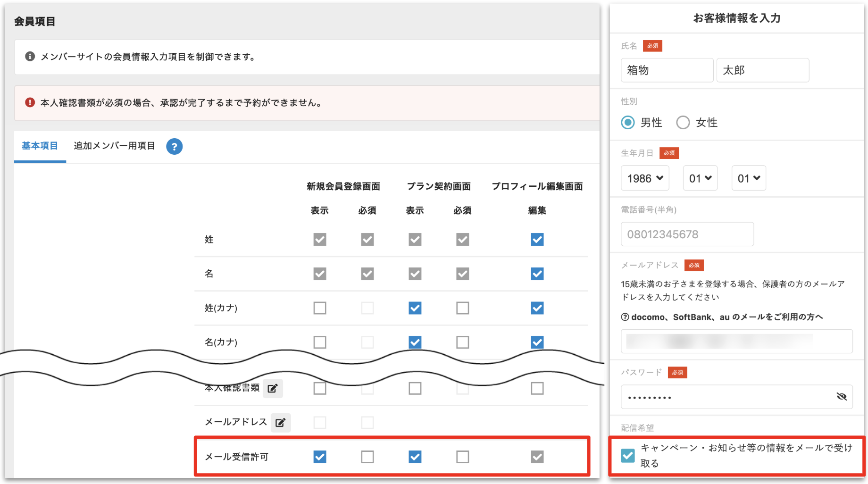Enable 名(カナ) display on new registration screen

tap(320, 342)
